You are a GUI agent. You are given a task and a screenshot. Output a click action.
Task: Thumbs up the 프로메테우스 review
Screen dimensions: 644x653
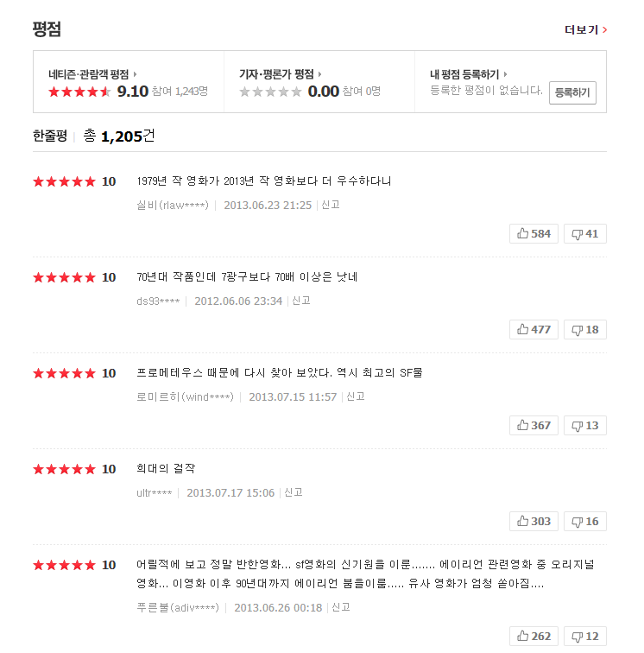pos(534,426)
